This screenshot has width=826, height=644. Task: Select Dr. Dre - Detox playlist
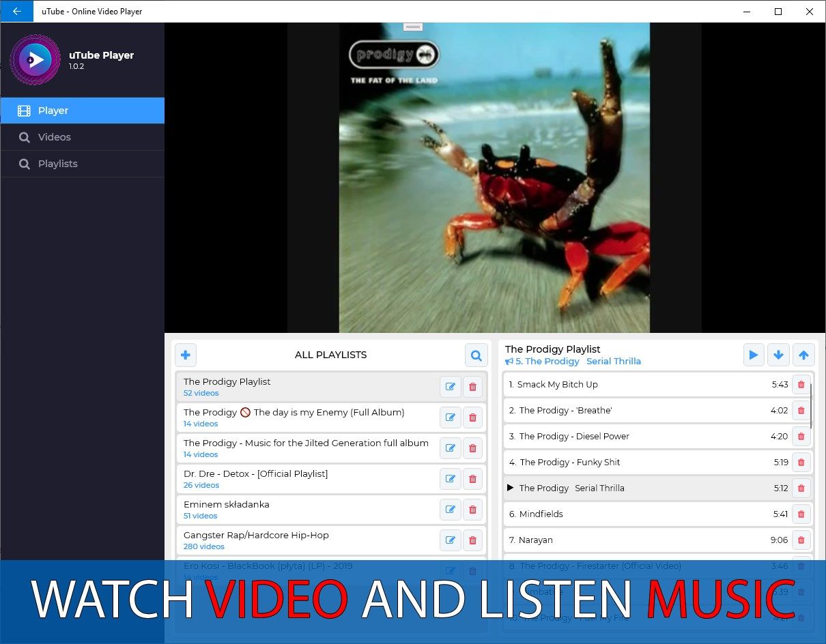tap(331, 479)
